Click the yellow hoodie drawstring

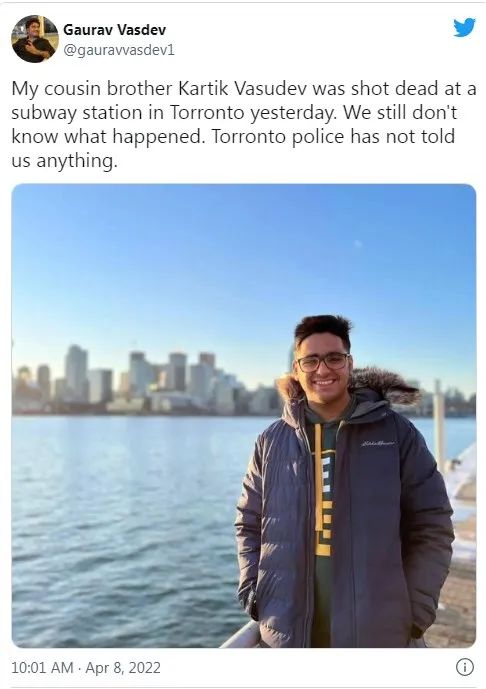coord(318,477)
